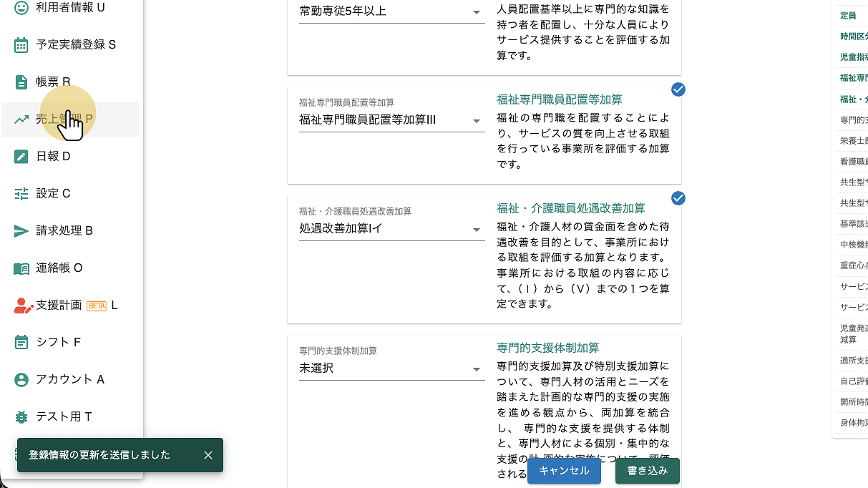Click the 書き込み button
This screenshot has height=488, width=868.
click(648, 471)
